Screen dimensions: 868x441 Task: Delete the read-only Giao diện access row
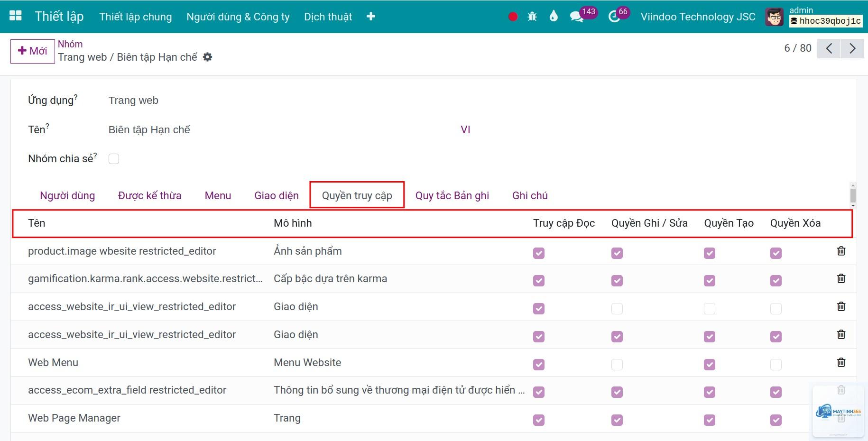coord(841,306)
